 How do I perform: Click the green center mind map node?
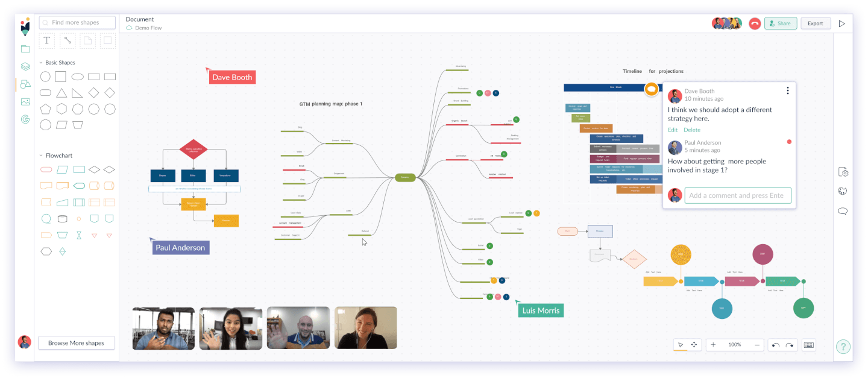pyautogui.click(x=405, y=177)
